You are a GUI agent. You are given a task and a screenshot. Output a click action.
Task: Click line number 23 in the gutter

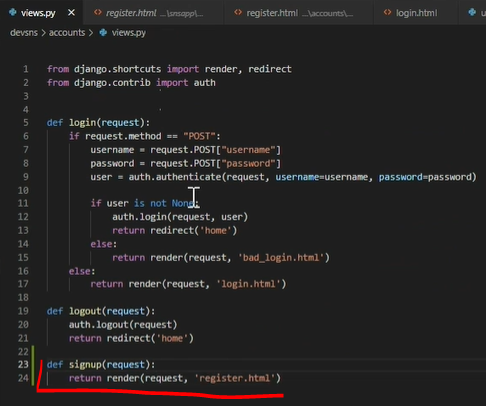click(23, 364)
